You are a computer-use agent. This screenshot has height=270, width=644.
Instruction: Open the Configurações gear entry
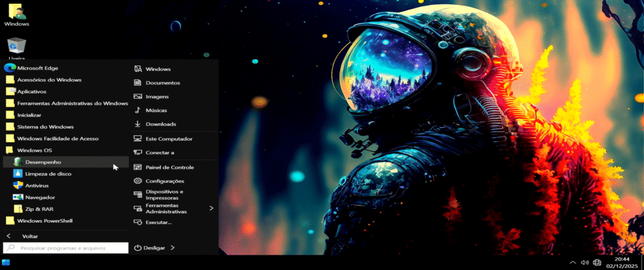tap(164, 181)
